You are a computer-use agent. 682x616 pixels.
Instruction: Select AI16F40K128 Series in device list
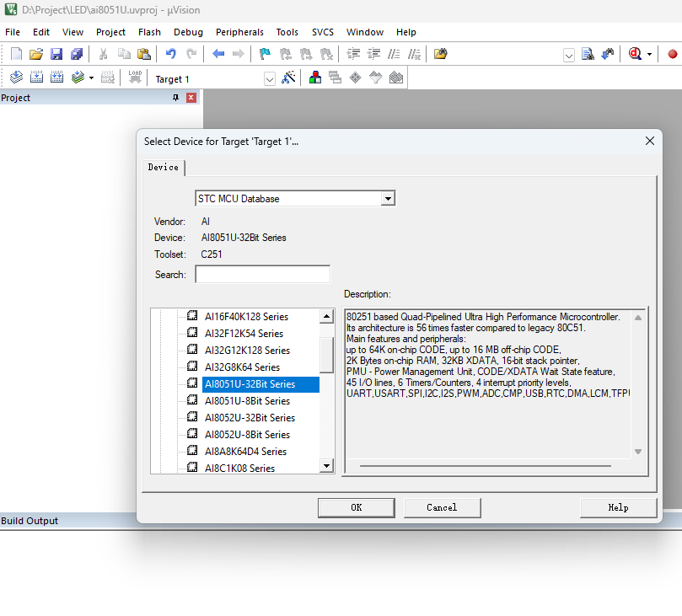click(246, 317)
